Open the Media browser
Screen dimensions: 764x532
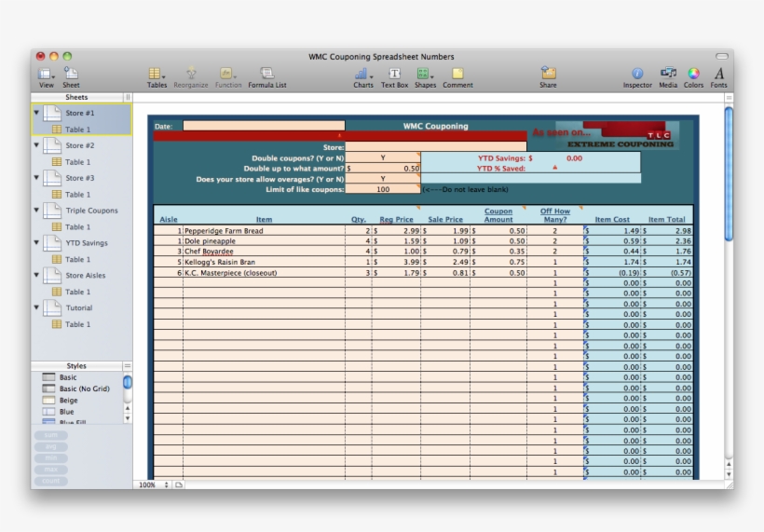point(668,77)
